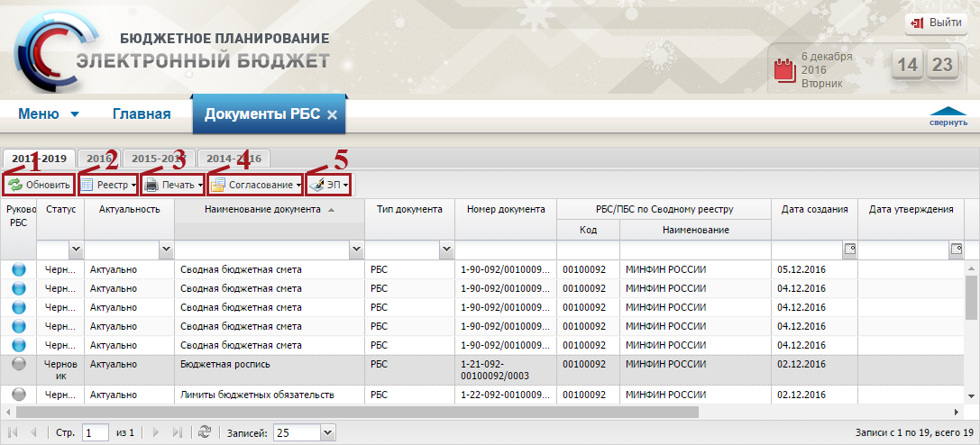This screenshot has width=980, height=445.
Task: Open the ЭП signature menu
Action: click(330, 185)
